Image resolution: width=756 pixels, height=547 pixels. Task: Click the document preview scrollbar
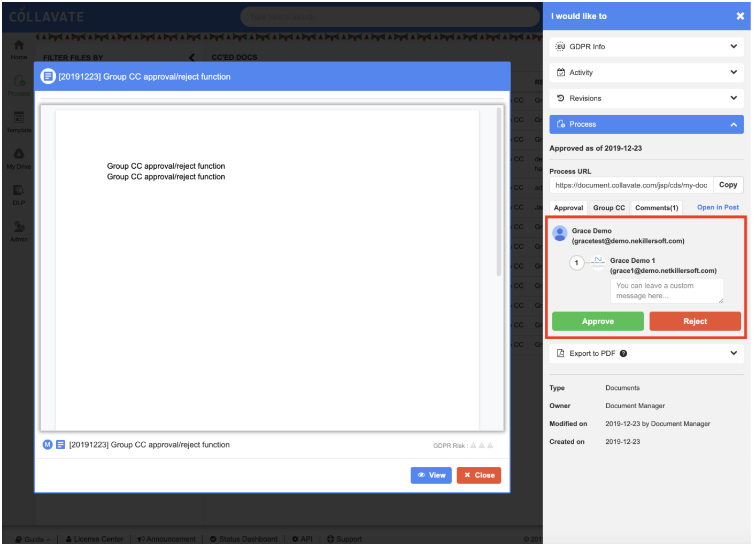499,191
